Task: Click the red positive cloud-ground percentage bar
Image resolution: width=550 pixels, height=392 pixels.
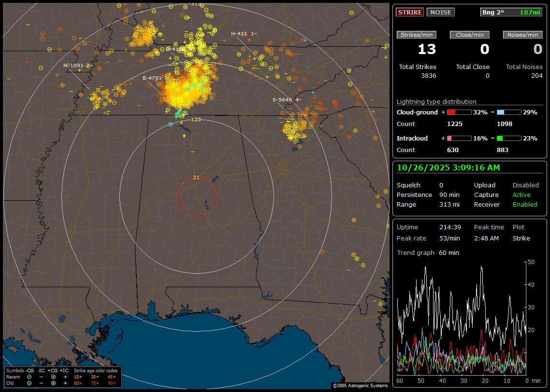Action: tap(459, 112)
